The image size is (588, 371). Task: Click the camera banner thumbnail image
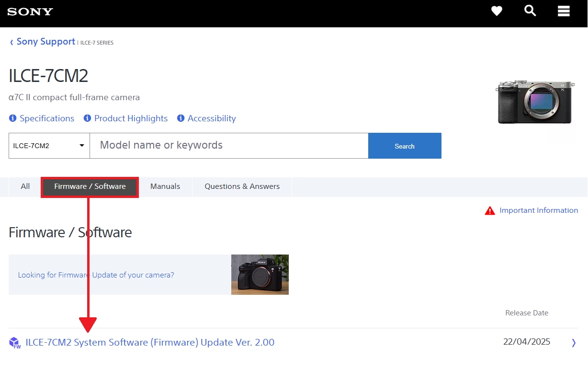(x=260, y=274)
